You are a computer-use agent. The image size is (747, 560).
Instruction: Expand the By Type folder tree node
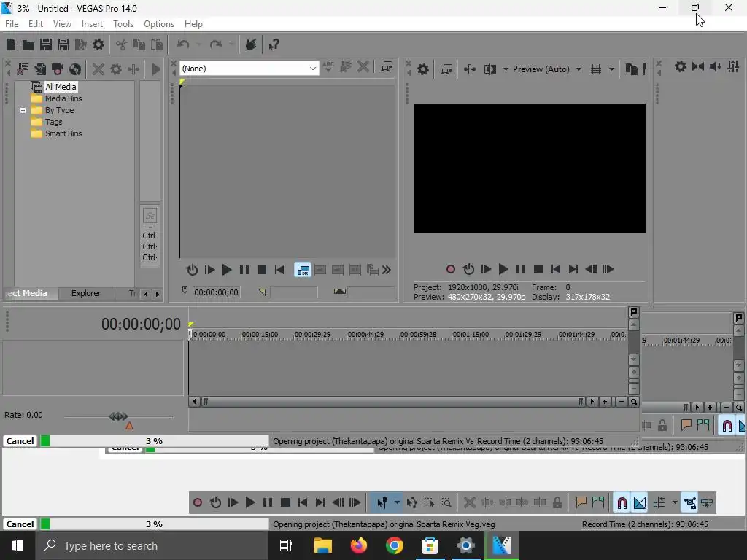(23, 111)
